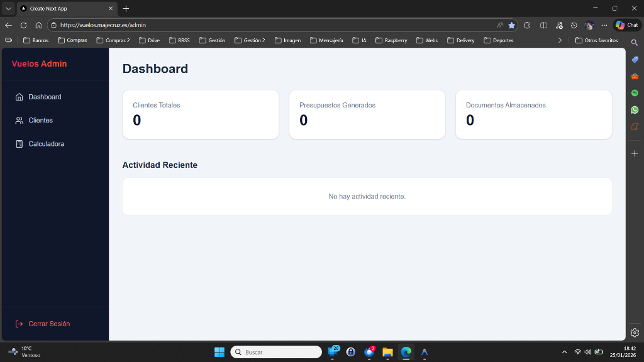Open a new browser tab

[x=126, y=8]
